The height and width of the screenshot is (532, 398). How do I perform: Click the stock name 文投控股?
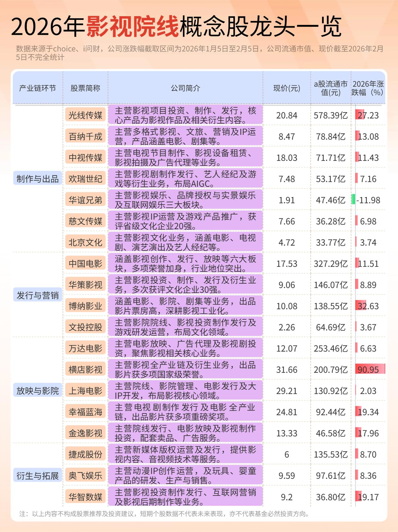pos(86,327)
